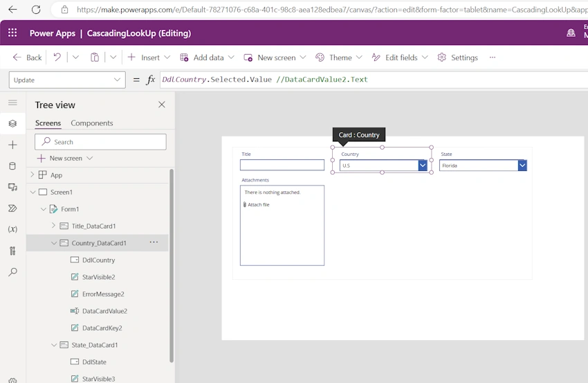Image resolution: width=588 pixels, height=383 pixels.
Task: Click New screen in Tree view
Action: [65, 158]
